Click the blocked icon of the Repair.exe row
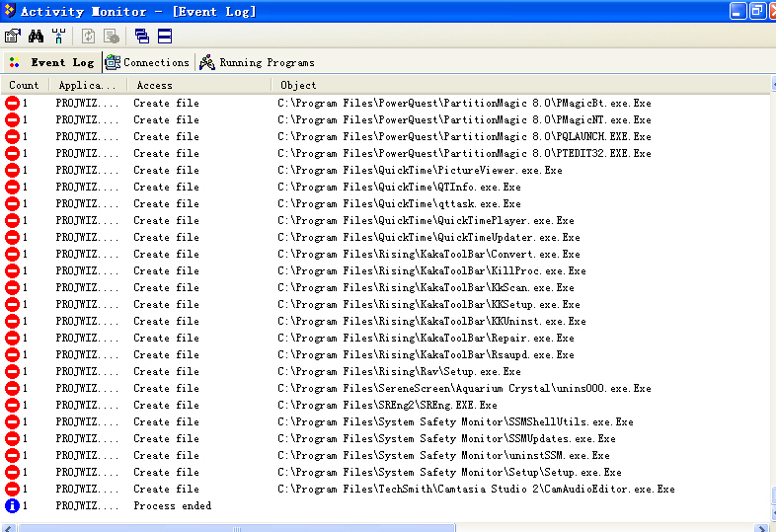Screen dimensions: 776x532 12,338
